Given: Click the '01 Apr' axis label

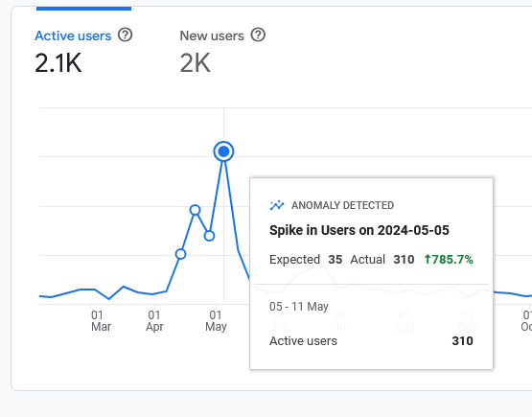Looking at the screenshot, I should (154, 320).
